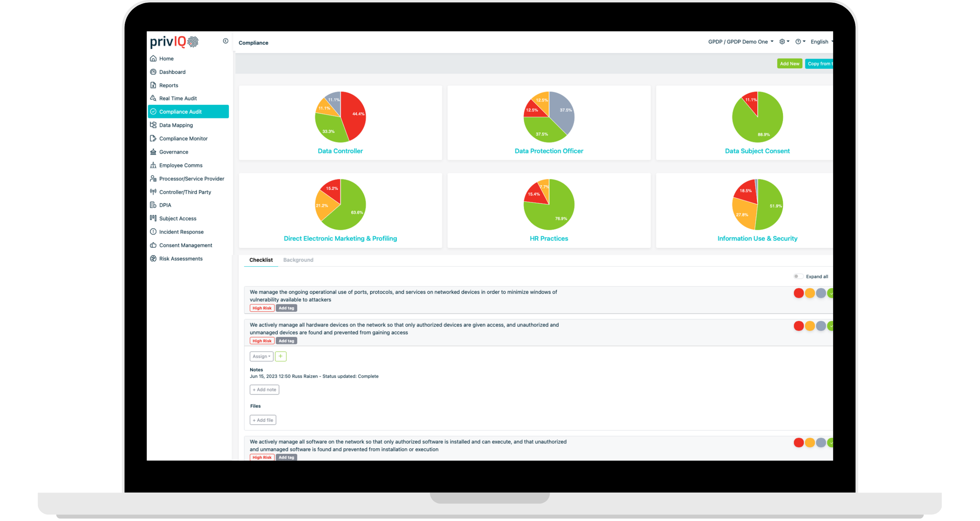Click the Home house icon in the sidebar
980x521 pixels.
point(153,59)
